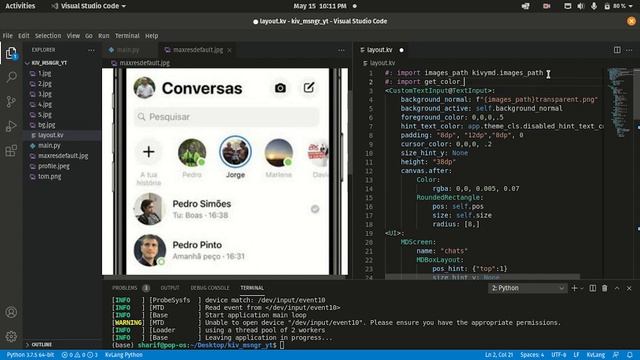Select Python 3.7.5 64-bit interpreter in status bar
Image resolution: width=640 pixels, height=360 pixels.
coord(30,355)
